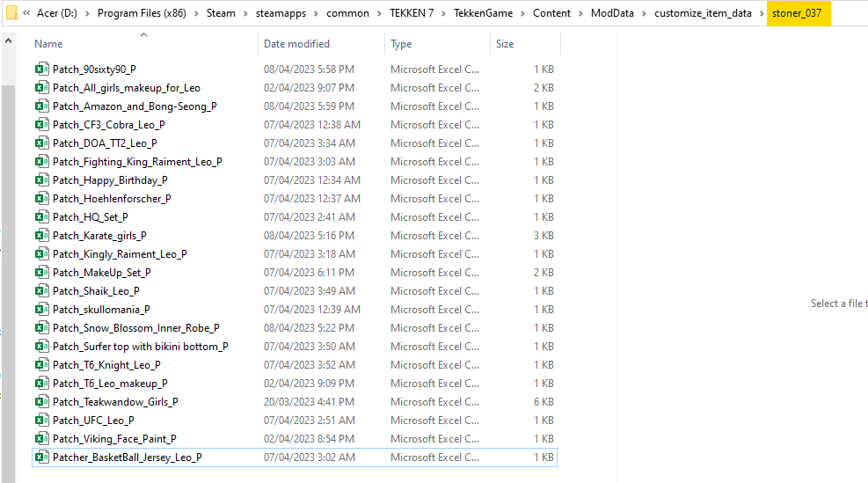Navigate to customize_item_data breadcrumb folder
This screenshot has height=483, width=868.
point(703,12)
